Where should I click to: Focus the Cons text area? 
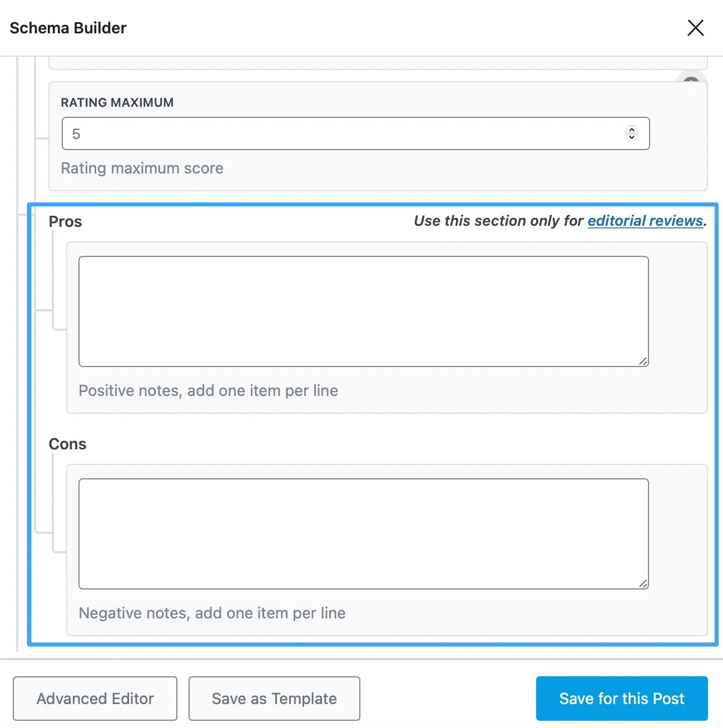click(363, 534)
